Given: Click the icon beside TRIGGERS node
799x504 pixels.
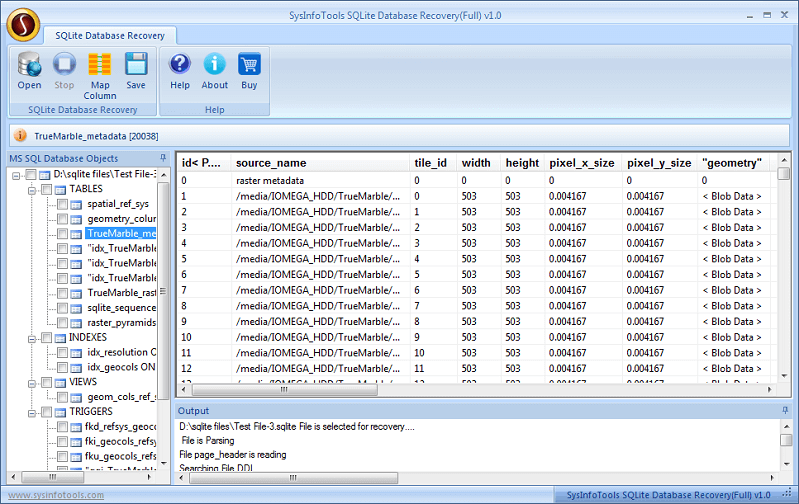Looking at the screenshot, I should (61, 412).
